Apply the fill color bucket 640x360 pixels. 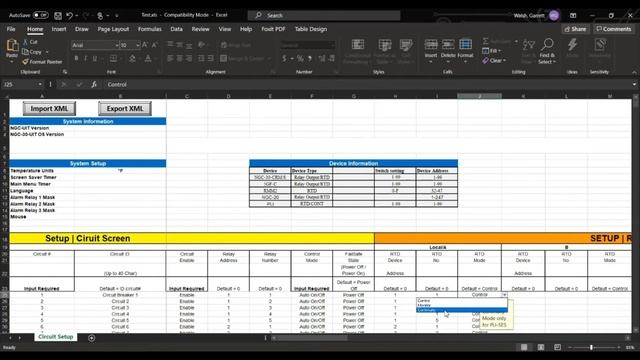click(132, 59)
